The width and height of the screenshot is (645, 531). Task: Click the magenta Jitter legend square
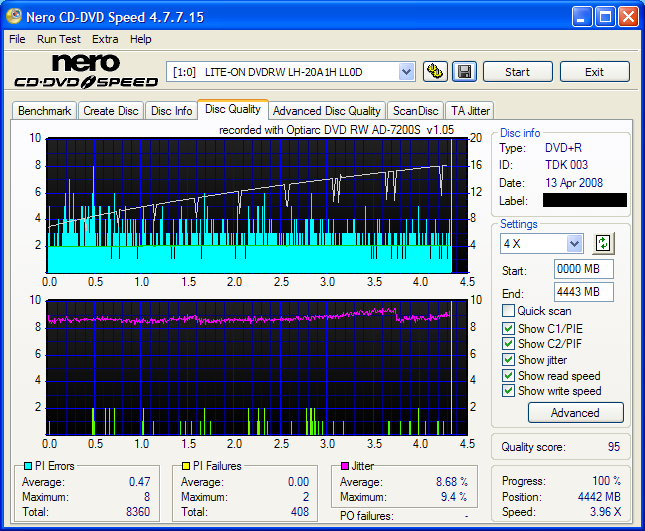click(343, 466)
